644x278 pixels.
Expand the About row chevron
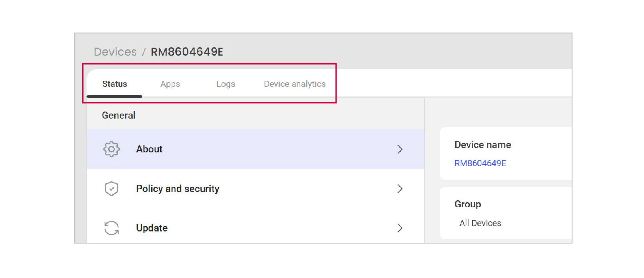[x=400, y=149]
